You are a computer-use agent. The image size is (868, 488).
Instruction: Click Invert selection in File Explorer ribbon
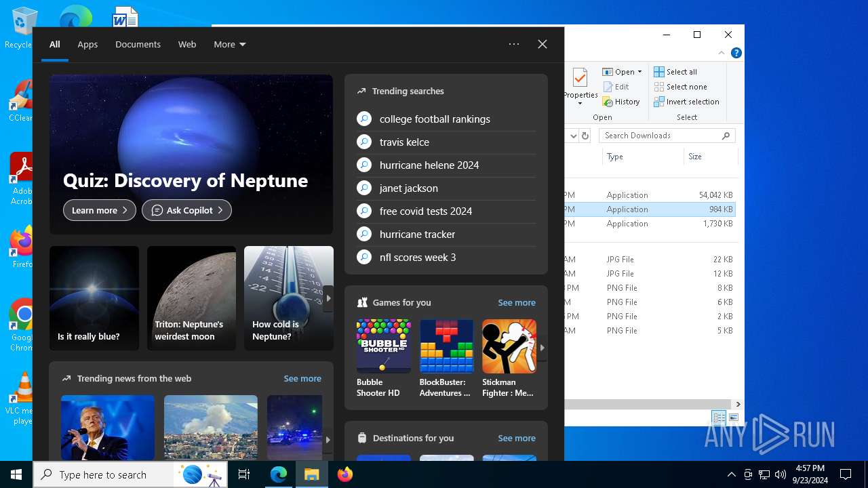(x=686, y=102)
